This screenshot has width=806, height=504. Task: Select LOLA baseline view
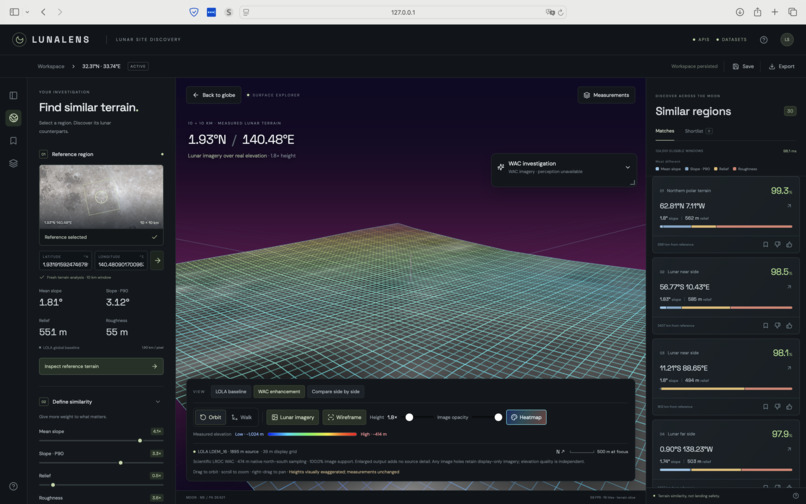click(x=230, y=392)
